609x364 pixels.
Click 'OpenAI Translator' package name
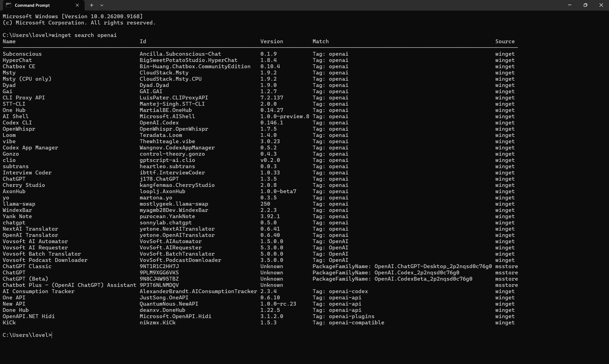coord(30,235)
